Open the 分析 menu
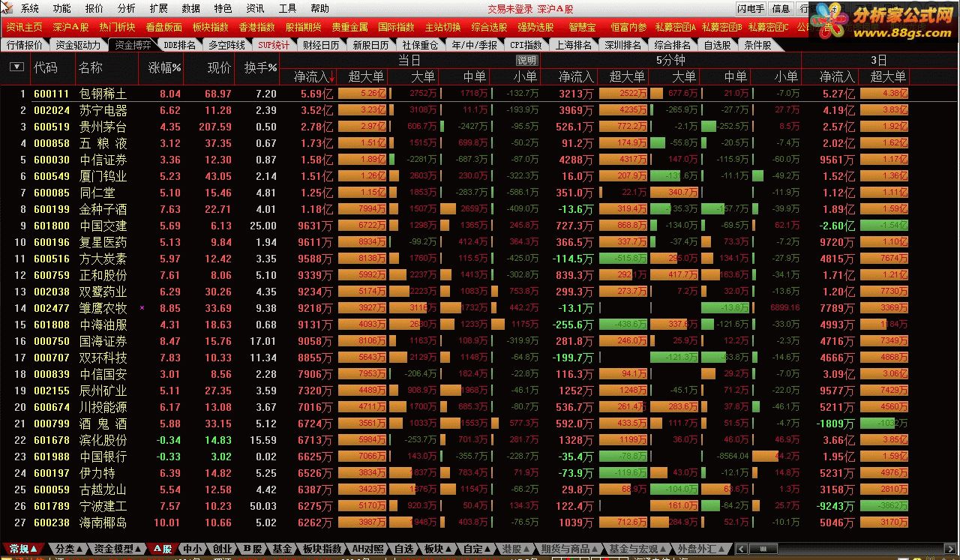 point(127,8)
